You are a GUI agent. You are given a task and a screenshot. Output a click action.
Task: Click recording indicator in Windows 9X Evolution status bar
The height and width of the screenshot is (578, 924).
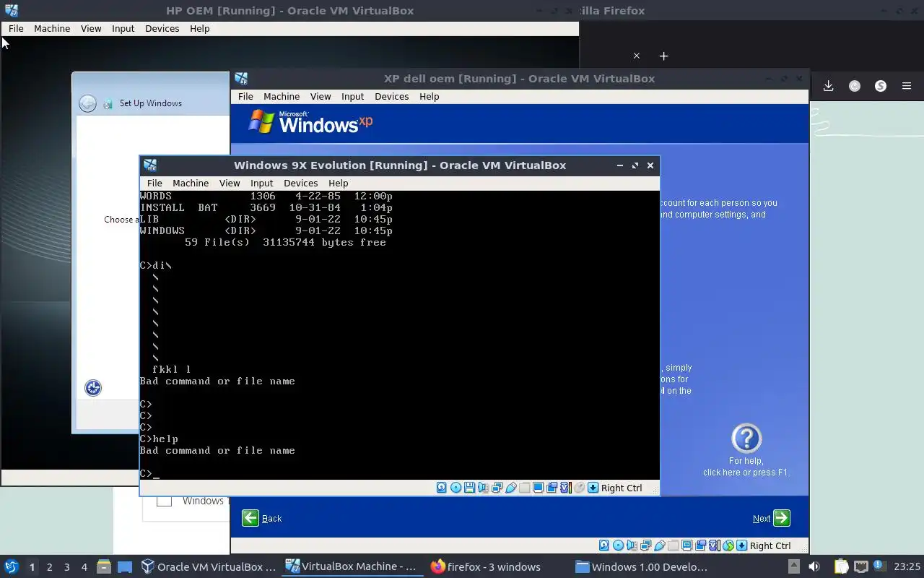tap(552, 488)
